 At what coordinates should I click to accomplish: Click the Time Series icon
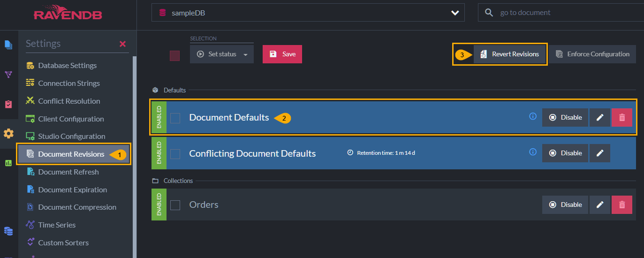[x=30, y=225]
